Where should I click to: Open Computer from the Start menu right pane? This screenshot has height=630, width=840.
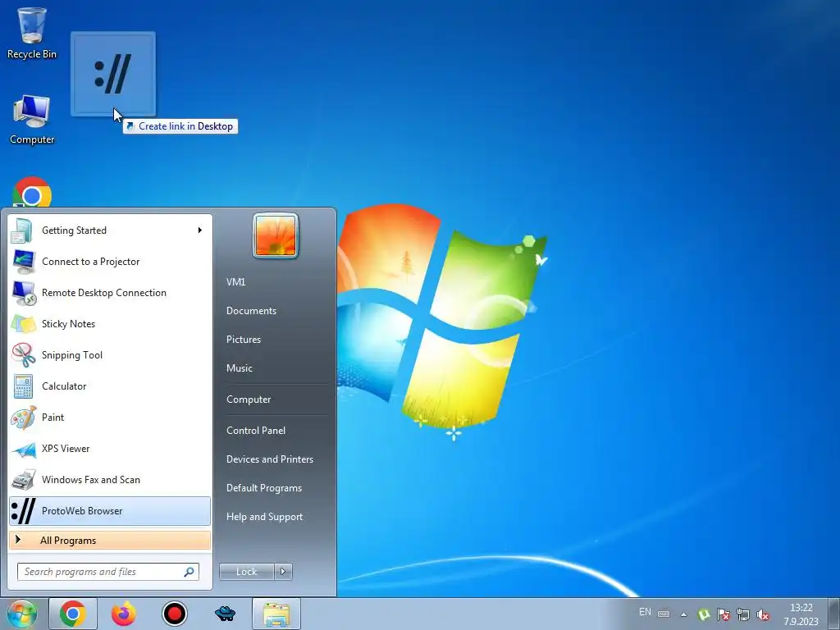click(249, 399)
